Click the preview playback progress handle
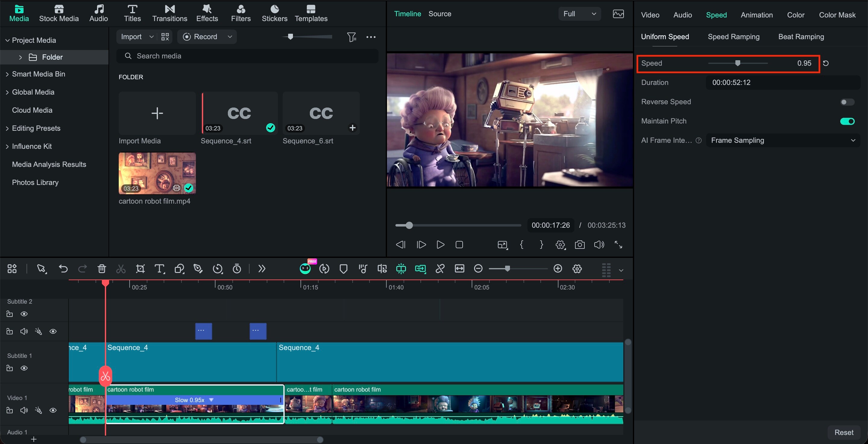This screenshot has width=868, height=444. coord(409,225)
